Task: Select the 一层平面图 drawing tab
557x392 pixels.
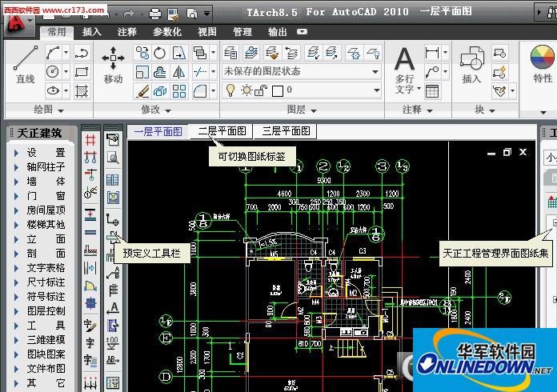Action: point(158,132)
